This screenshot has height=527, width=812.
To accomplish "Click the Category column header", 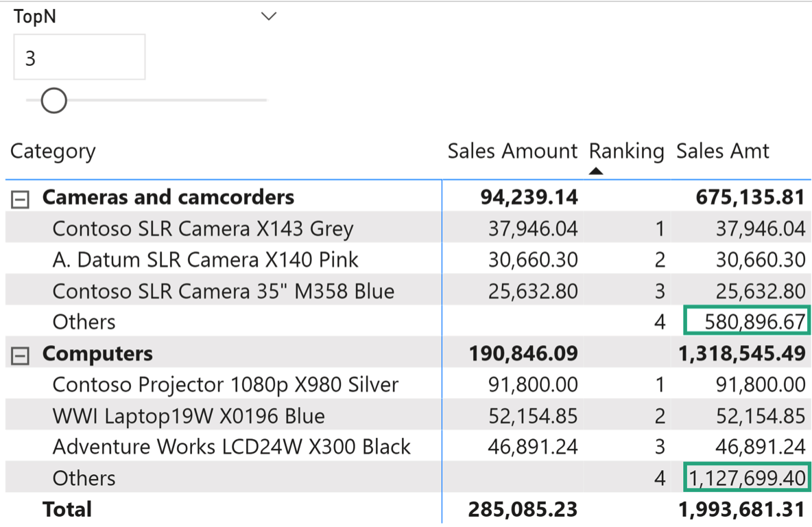I will pos(53,151).
